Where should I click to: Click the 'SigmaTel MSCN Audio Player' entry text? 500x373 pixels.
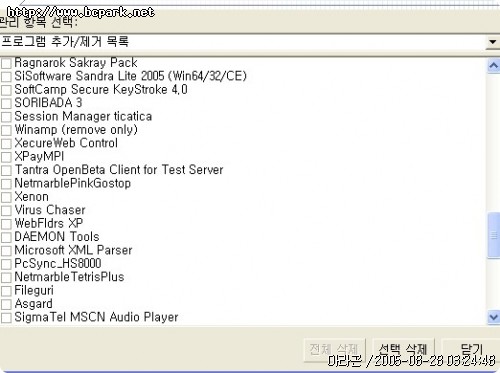96,317
